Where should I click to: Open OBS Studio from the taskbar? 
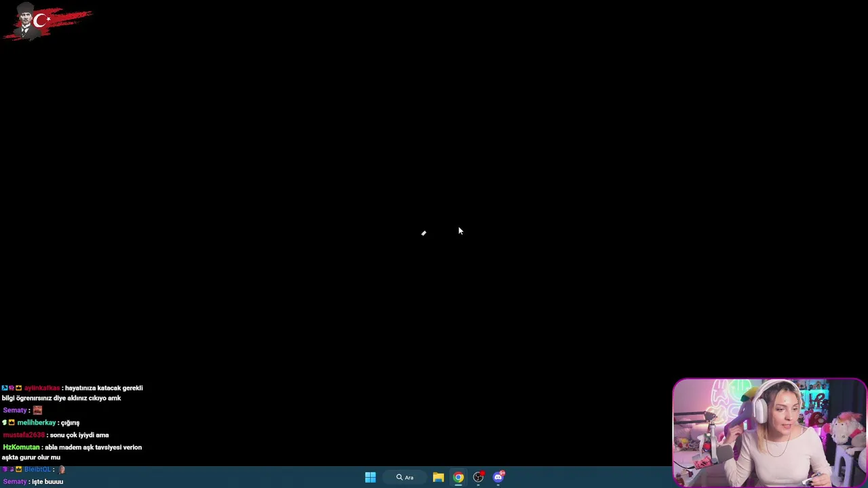click(478, 477)
